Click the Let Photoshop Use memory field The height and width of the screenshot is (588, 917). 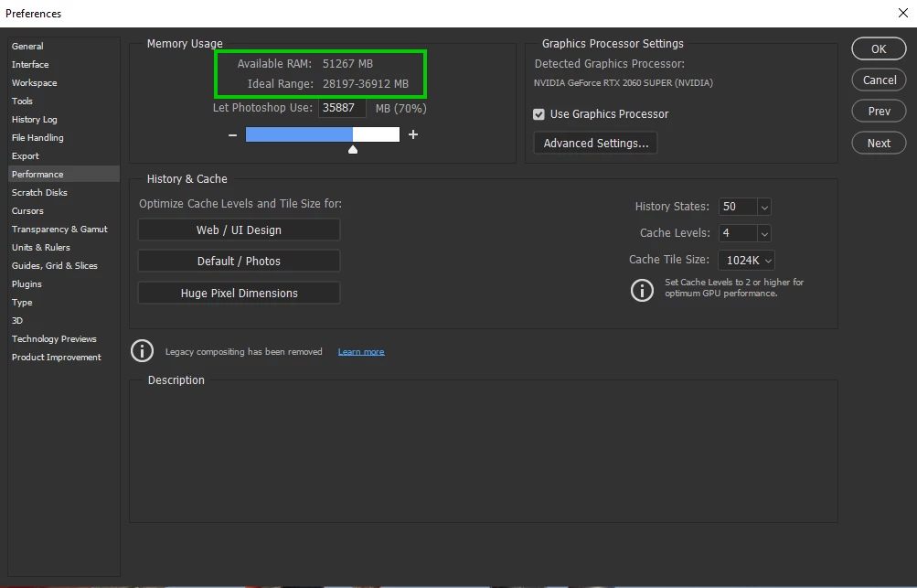(x=342, y=108)
